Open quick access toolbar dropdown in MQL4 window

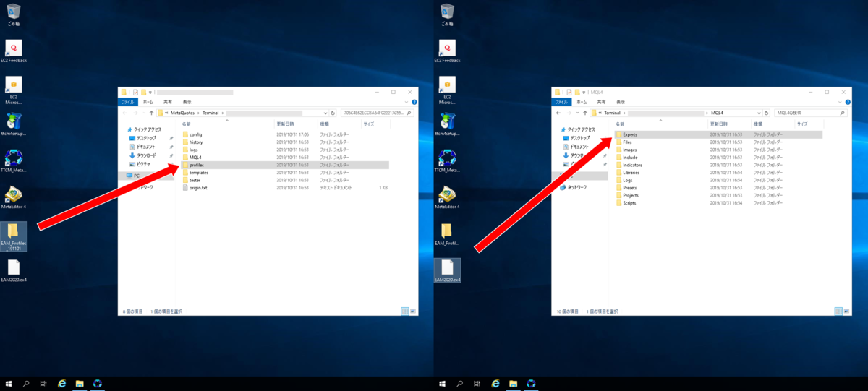coord(584,93)
